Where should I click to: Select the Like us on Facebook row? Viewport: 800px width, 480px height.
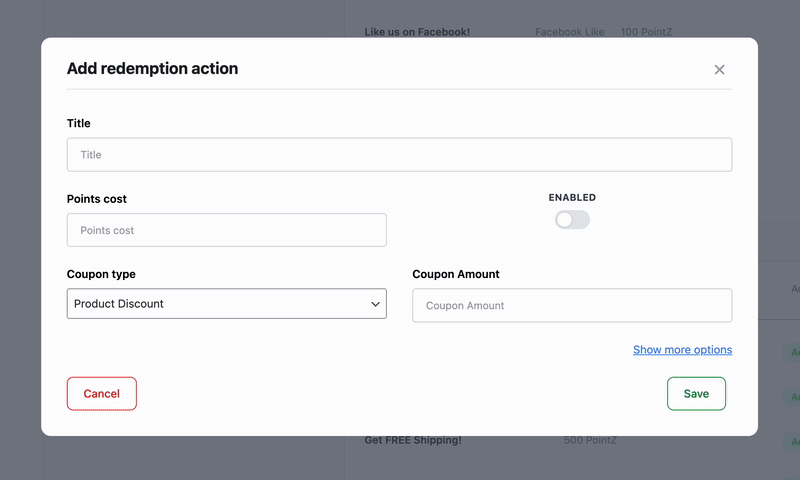click(417, 32)
